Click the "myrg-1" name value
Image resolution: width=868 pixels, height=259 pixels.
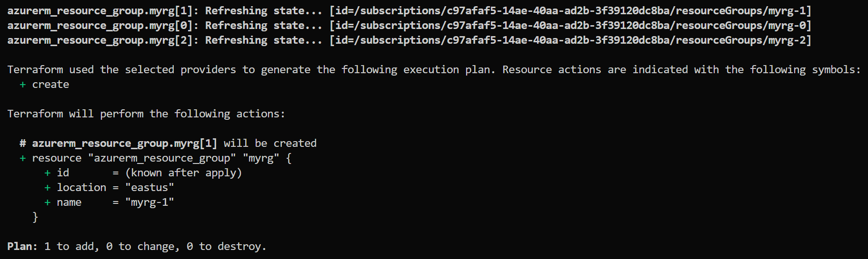point(150,202)
